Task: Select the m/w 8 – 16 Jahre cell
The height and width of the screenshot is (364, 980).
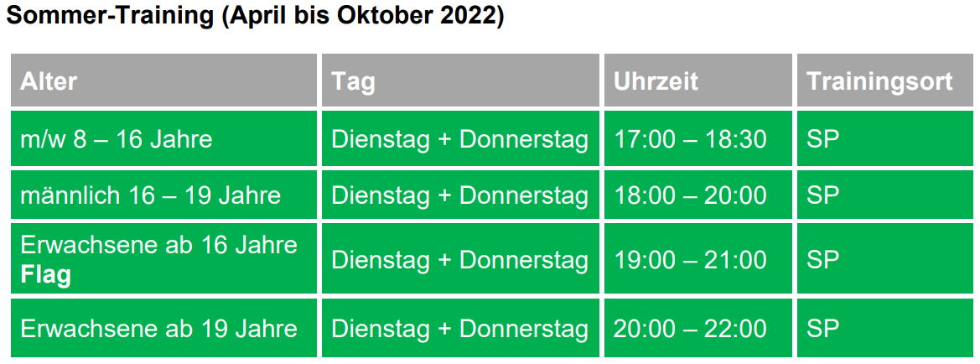Action: pos(163,139)
